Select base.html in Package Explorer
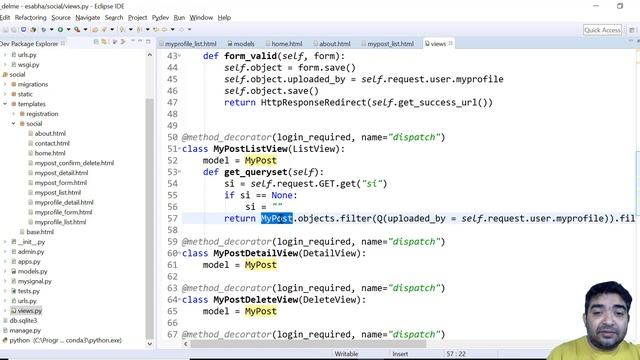 pos(40,232)
